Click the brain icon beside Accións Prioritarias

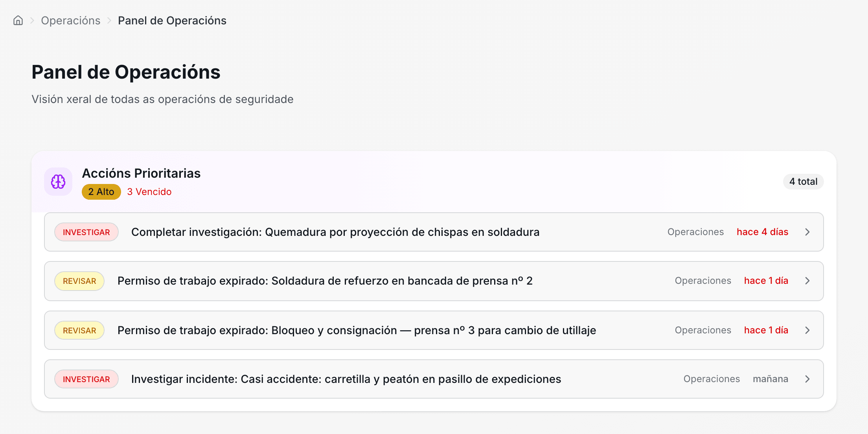58,182
